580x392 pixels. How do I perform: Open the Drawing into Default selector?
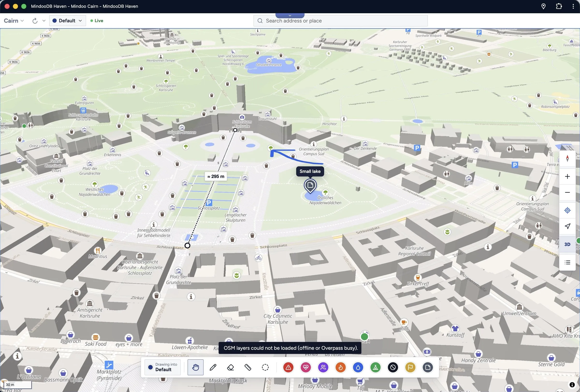pos(163,367)
